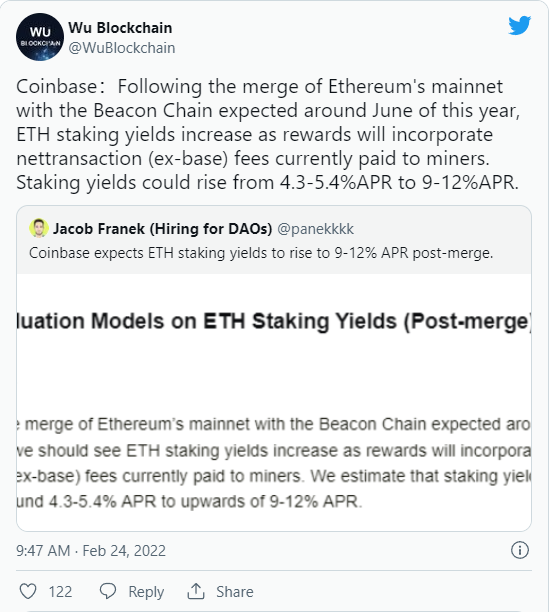
Task: Visit the @WuBlockchain handle link
Action: (x=122, y=48)
